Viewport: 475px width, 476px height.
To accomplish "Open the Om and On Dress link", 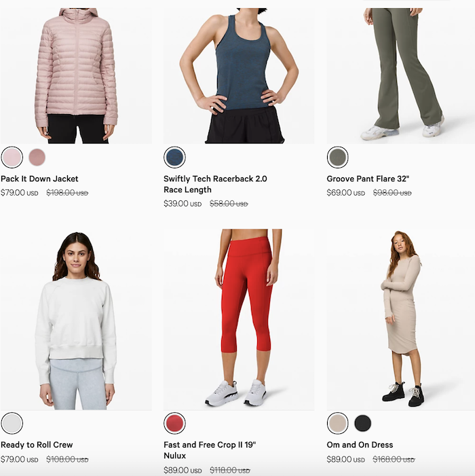I will [x=360, y=445].
